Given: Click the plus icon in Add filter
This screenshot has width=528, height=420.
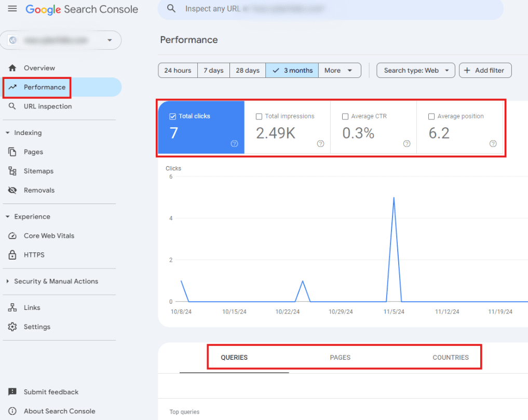Looking at the screenshot, I should 467,71.
